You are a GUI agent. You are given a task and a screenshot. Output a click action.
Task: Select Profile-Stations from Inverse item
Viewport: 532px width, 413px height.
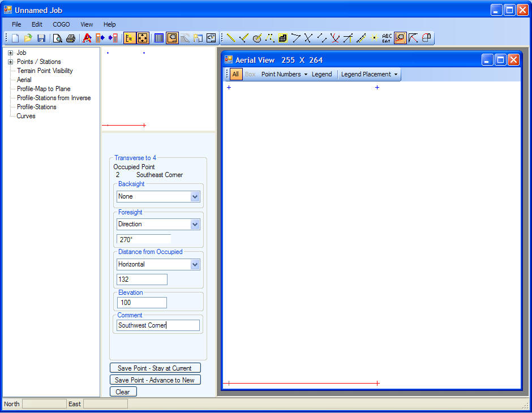(x=54, y=98)
